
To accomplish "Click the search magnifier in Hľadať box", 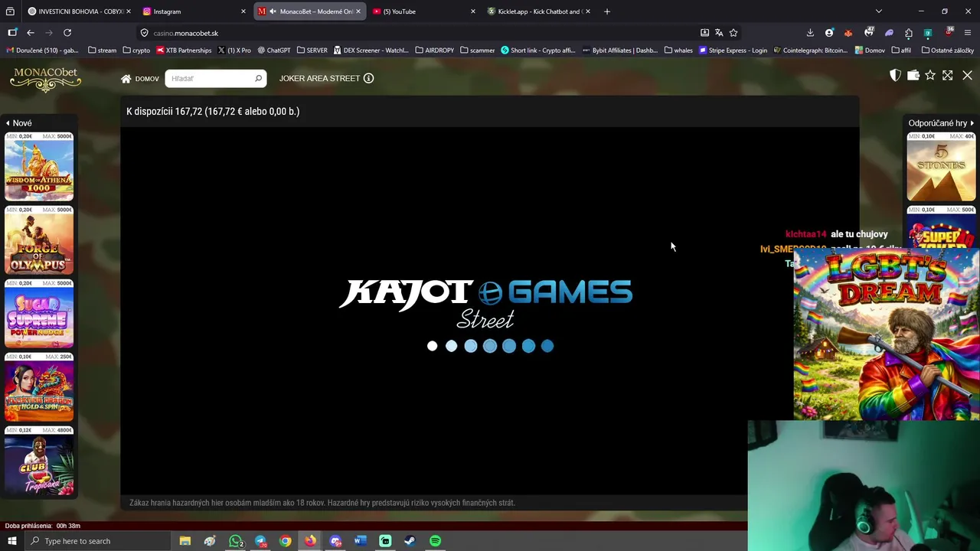I will (258, 78).
